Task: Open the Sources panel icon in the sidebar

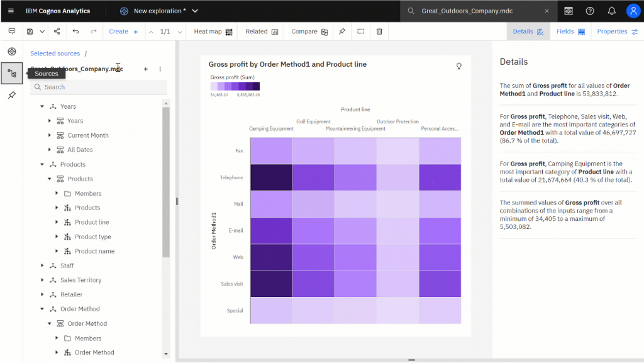Action: 11,73
